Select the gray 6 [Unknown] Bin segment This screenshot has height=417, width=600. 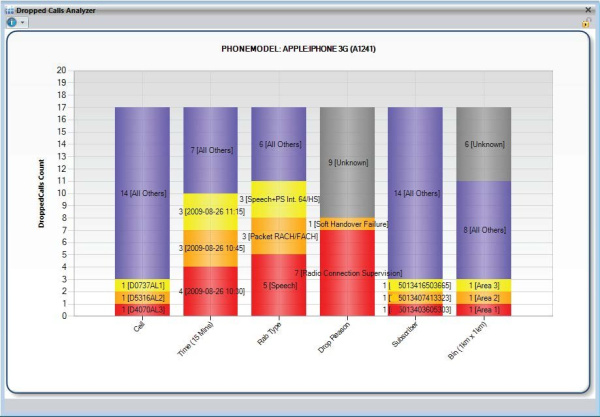tap(484, 144)
